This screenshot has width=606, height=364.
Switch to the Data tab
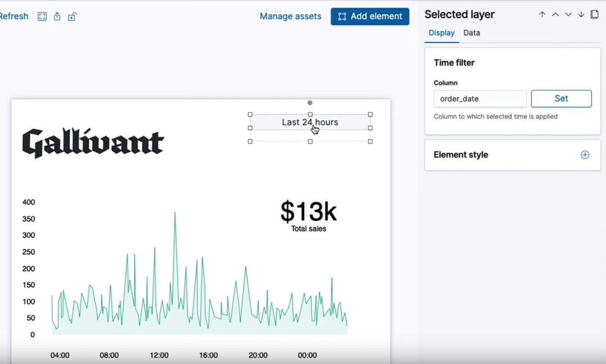click(472, 33)
